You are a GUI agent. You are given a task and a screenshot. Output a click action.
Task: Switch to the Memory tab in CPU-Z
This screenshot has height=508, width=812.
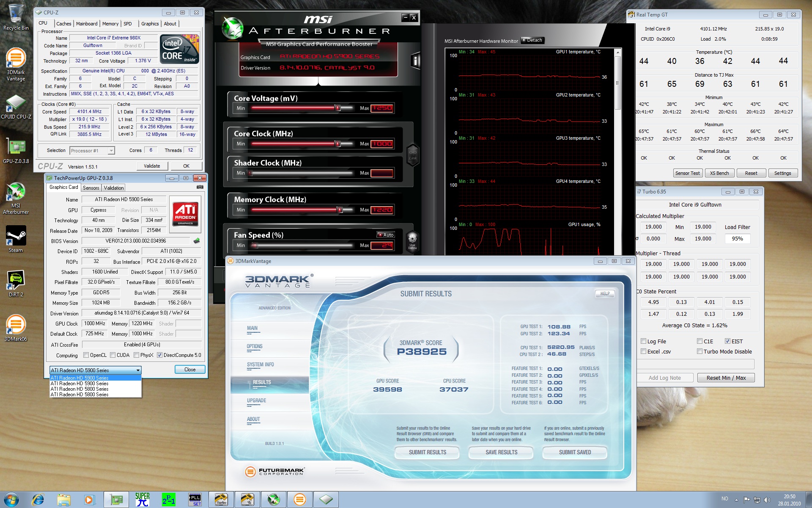[110, 24]
